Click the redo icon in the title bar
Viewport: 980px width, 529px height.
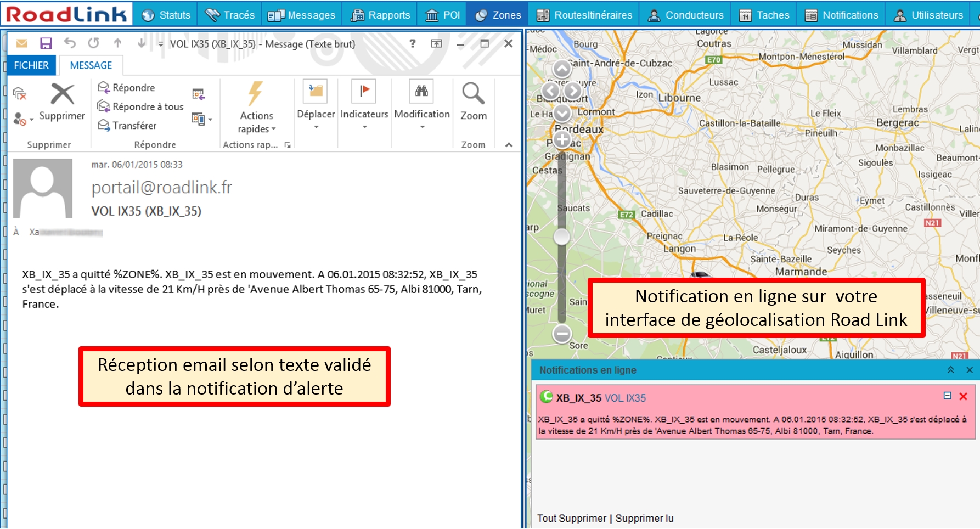(x=94, y=43)
